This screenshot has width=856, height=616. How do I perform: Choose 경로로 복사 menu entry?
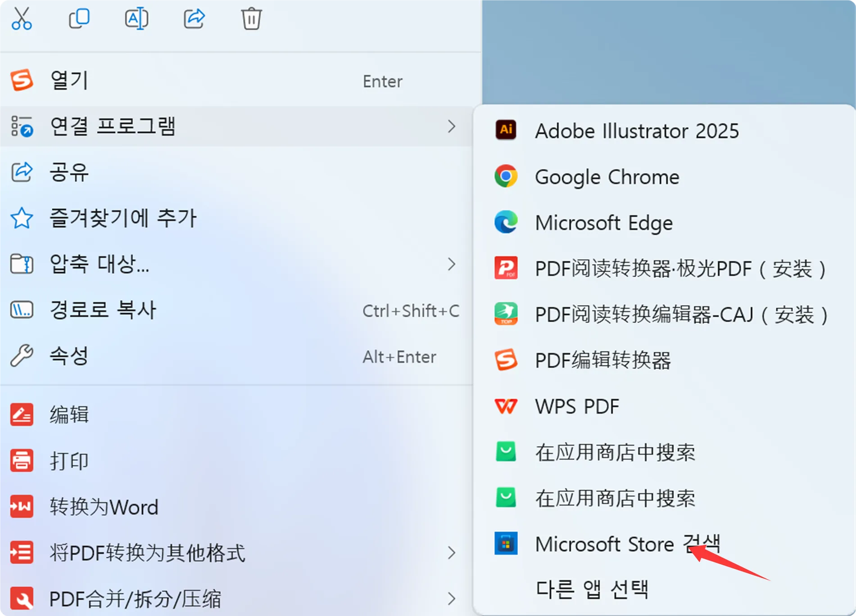(236, 310)
